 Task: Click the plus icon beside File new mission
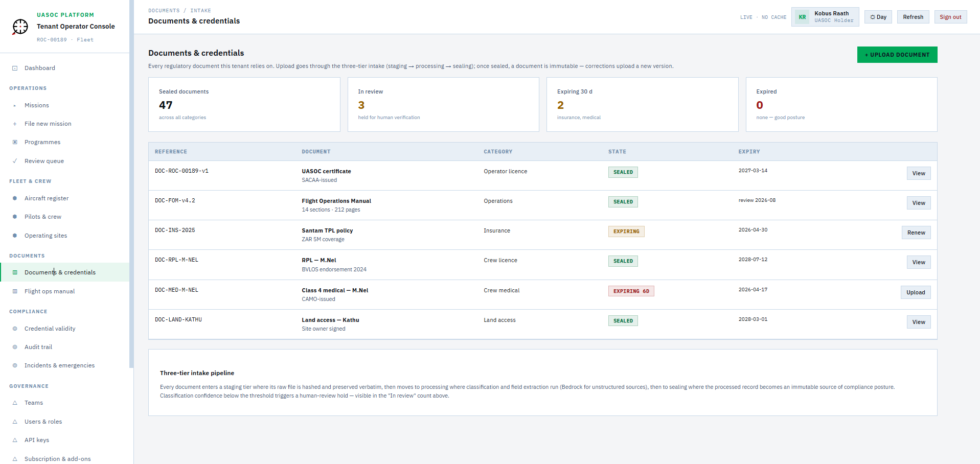[15, 124]
